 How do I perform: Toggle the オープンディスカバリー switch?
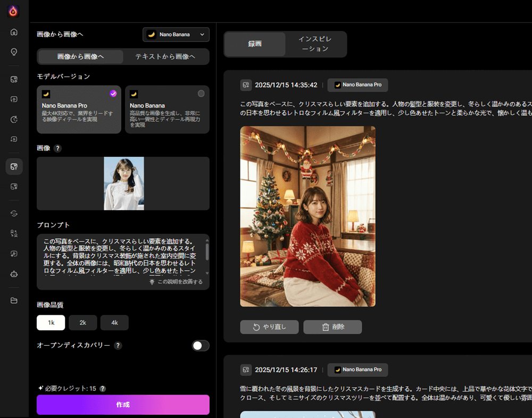(x=201, y=346)
